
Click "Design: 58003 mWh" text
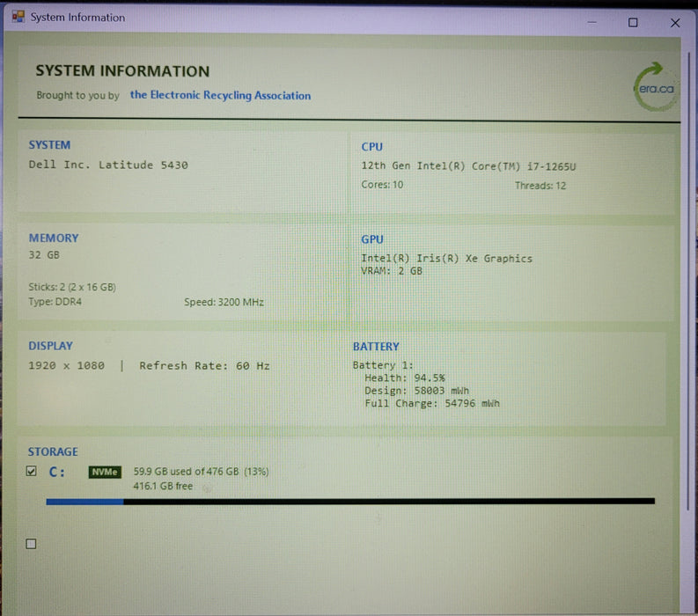point(416,391)
